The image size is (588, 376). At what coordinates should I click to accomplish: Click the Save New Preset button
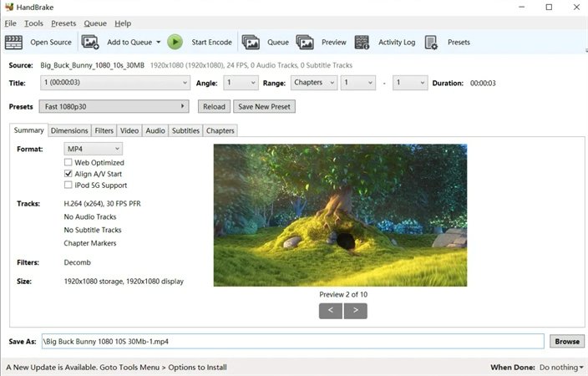265,107
